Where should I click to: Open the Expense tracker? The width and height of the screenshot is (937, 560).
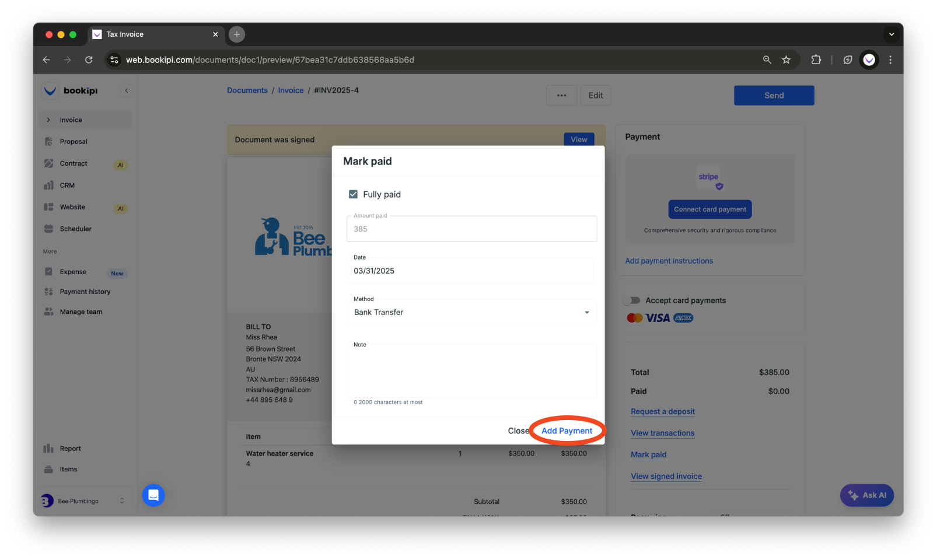click(x=72, y=271)
